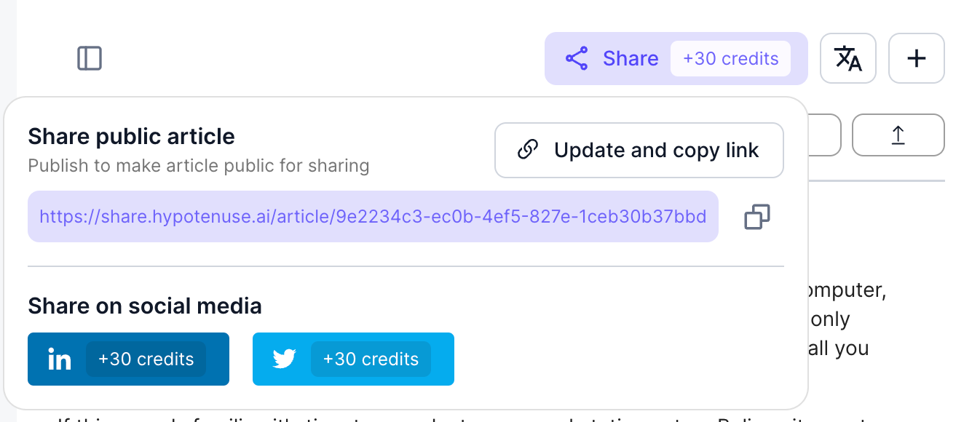Viewport: 980px width, 422px height.
Task: Click the share network icon
Action: [577, 58]
